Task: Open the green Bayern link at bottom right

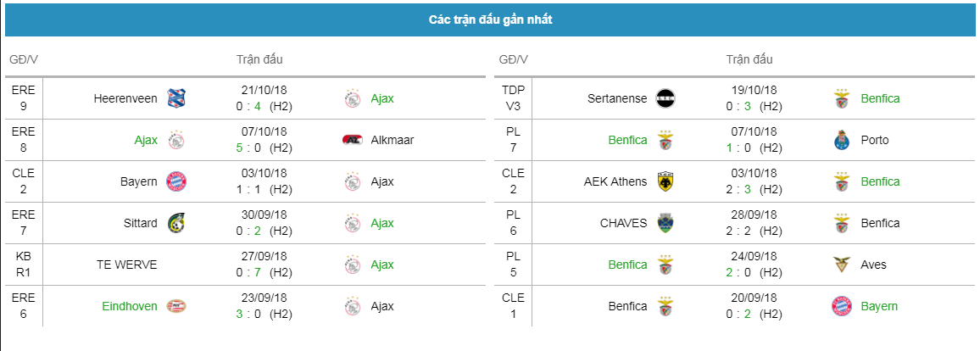Action: pos(879,306)
